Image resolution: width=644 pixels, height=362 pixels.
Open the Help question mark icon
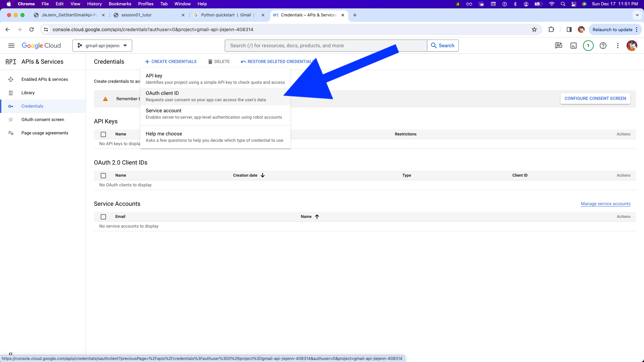[603, 46]
